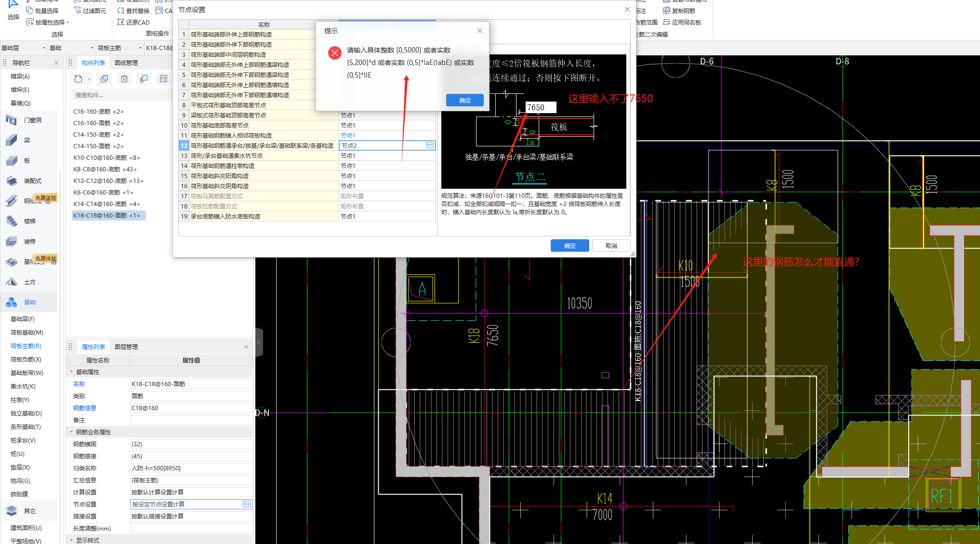Click the delete trash icon in 构件列表
Image resolution: width=980 pixels, height=544 pixels.
tap(124, 79)
